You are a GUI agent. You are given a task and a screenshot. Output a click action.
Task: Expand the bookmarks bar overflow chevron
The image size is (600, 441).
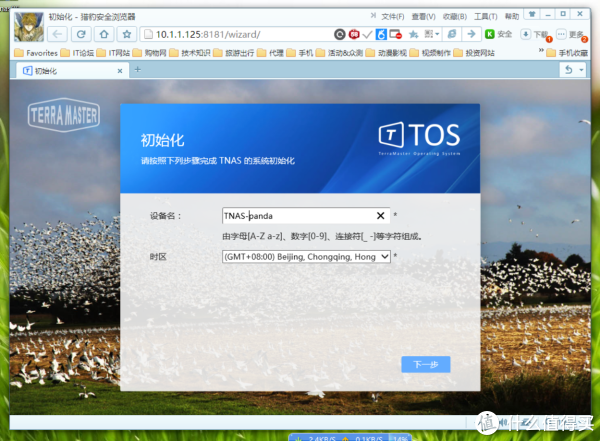click(541, 51)
